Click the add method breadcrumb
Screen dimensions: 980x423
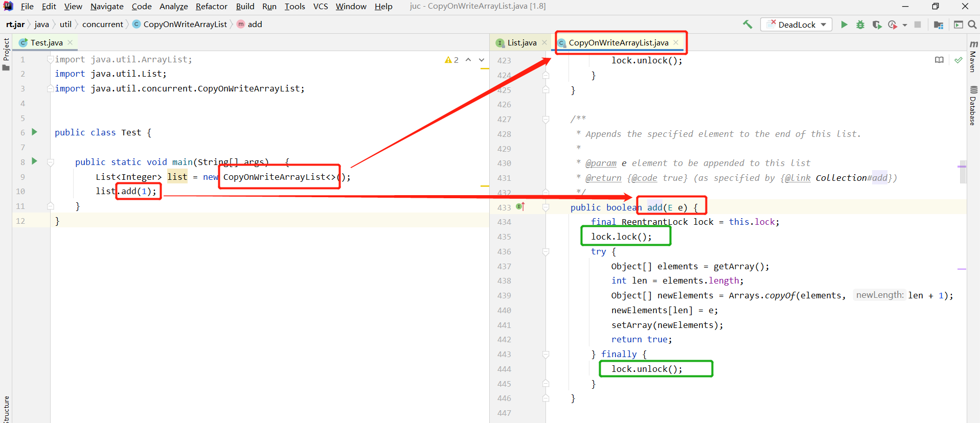point(249,24)
